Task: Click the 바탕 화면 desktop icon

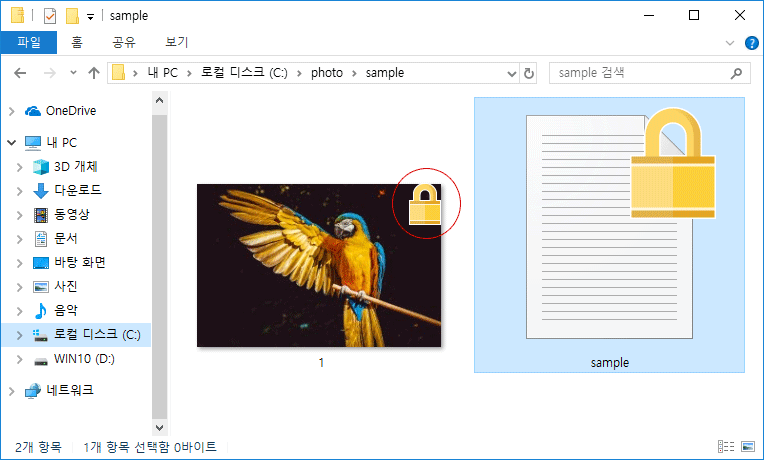Action: pyautogui.click(x=41, y=263)
